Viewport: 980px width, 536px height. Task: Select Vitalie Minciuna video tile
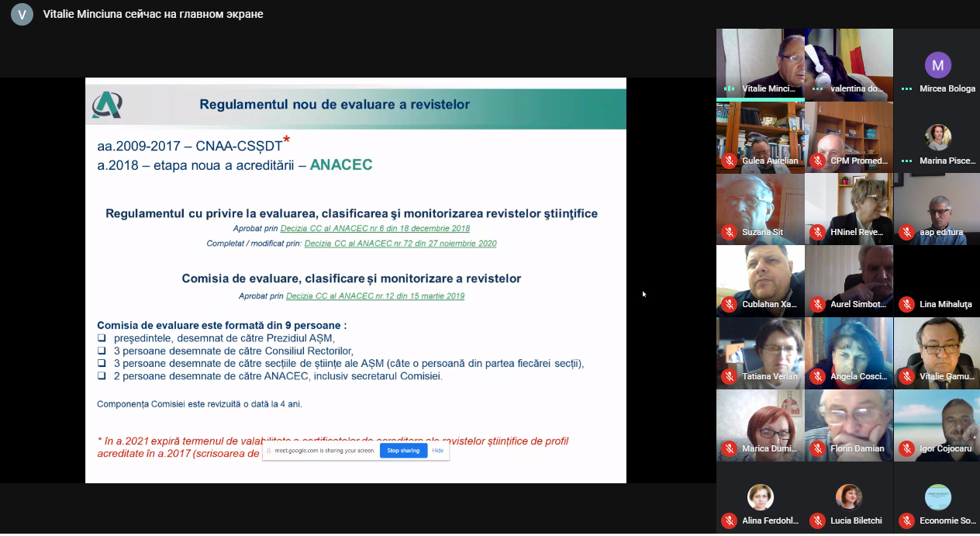[761, 65]
